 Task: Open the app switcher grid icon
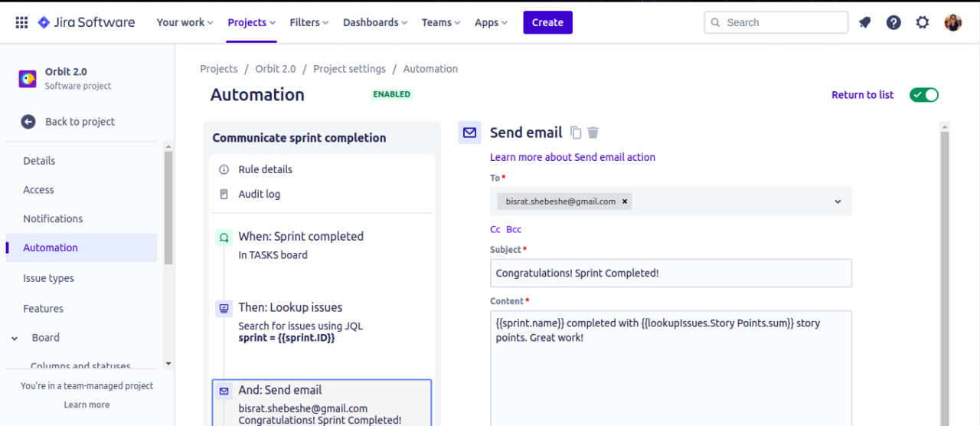coord(21,22)
